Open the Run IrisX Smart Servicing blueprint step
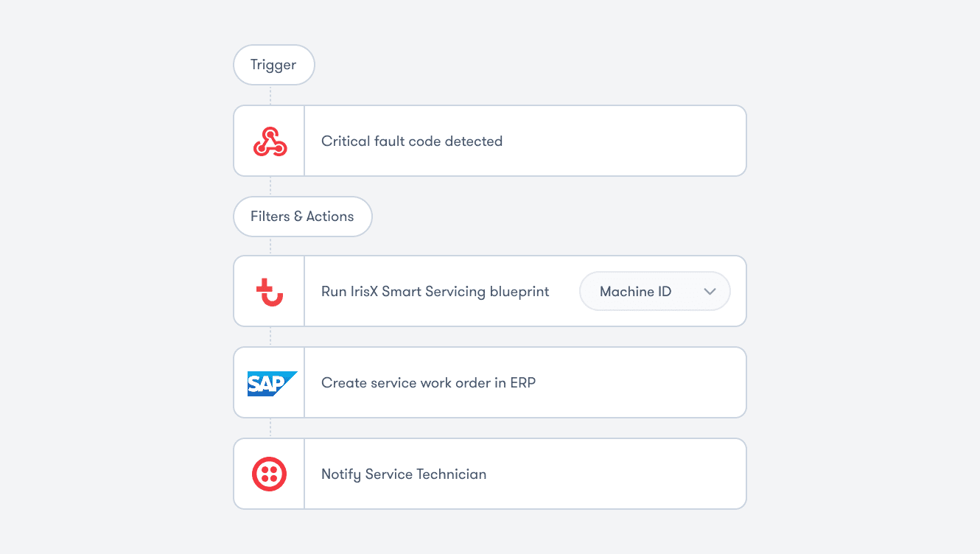This screenshot has height=554, width=980. pyautogui.click(x=435, y=292)
